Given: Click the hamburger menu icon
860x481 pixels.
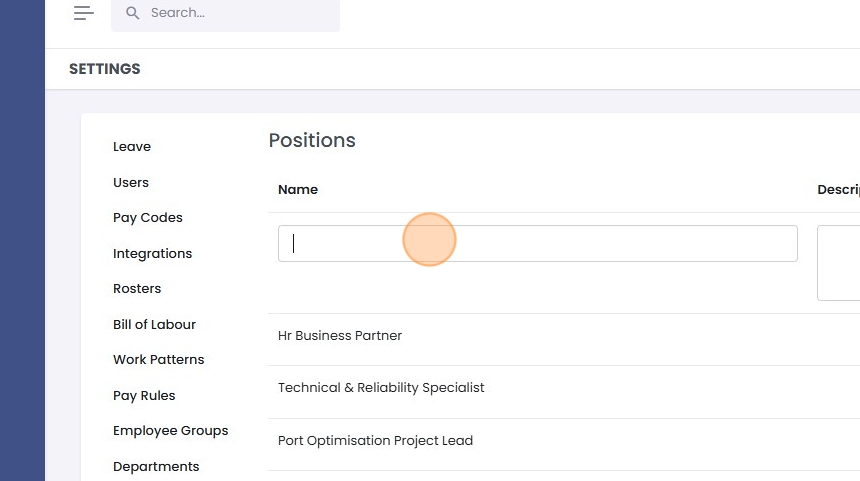Looking at the screenshot, I should tap(84, 13).
